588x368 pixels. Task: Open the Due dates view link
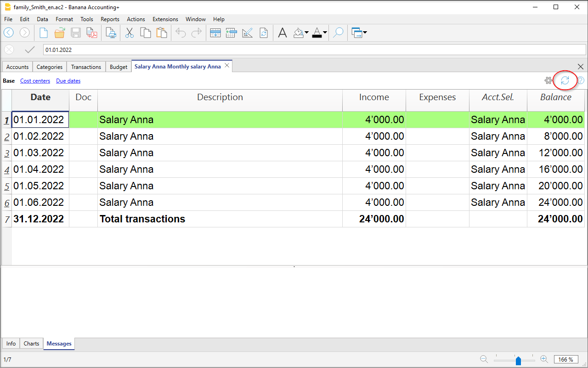click(x=68, y=81)
